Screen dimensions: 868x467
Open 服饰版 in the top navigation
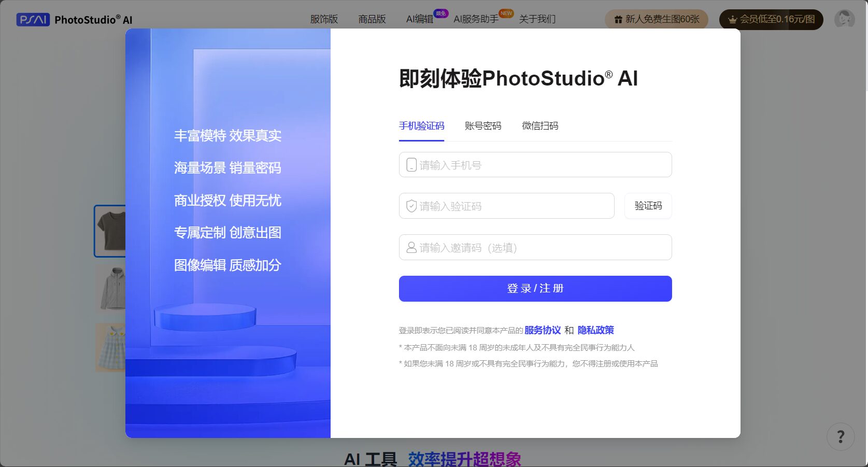click(324, 19)
